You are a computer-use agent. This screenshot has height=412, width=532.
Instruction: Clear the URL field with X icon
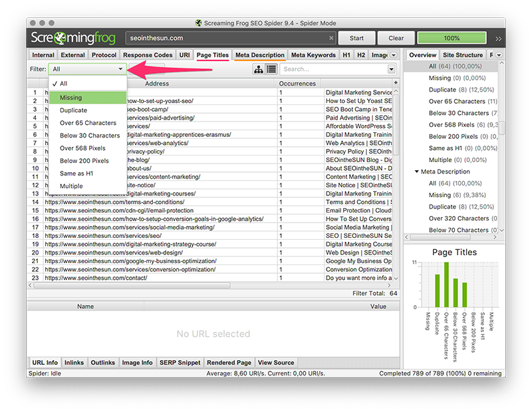(331, 38)
